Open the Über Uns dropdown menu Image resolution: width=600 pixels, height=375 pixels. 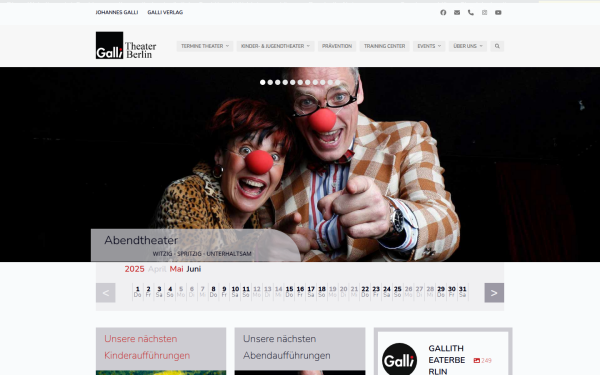tap(468, 46)
